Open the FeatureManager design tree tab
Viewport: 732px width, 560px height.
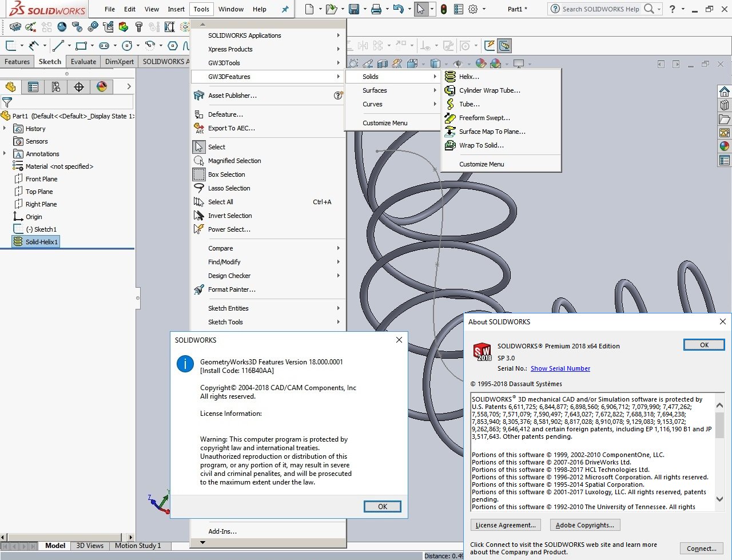tap(10, 87)
